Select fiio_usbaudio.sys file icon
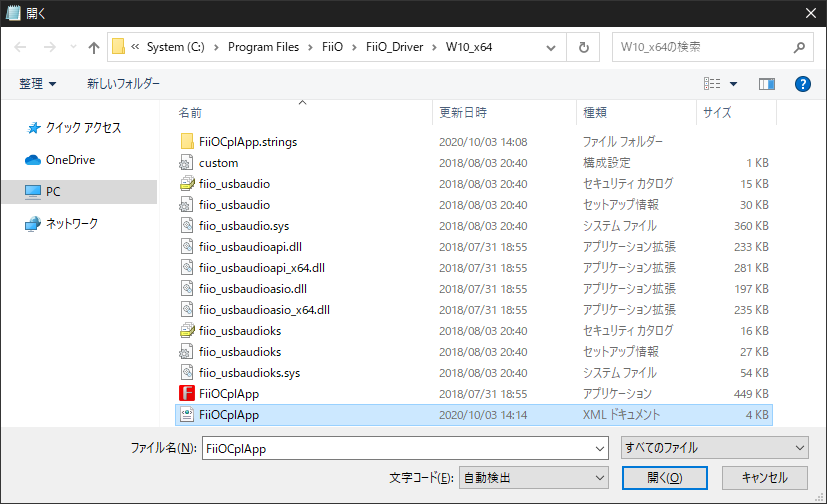This screenshot has width=827, height=504. (x=187, y=226)
